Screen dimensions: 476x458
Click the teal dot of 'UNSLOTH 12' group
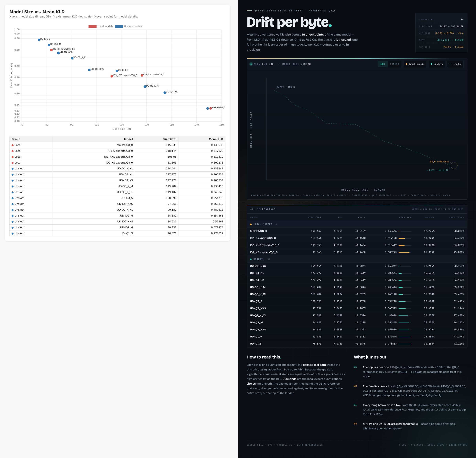coord(251,259)
